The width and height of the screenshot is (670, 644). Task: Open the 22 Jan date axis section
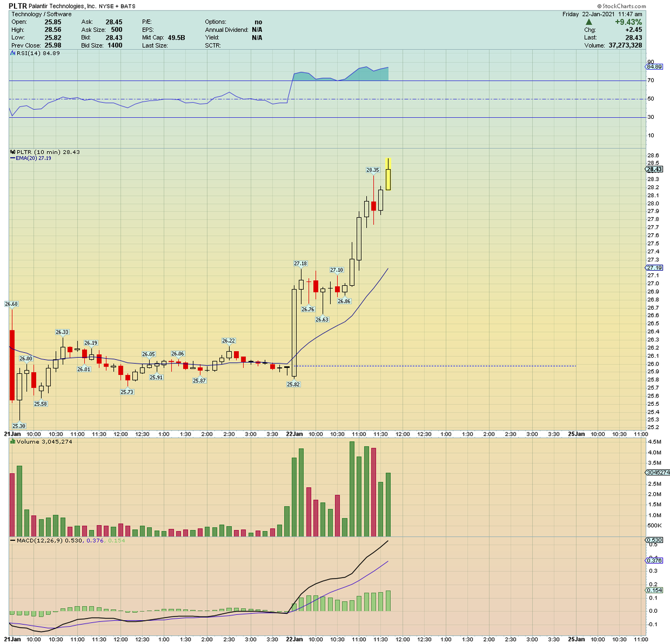coord(295,433)
